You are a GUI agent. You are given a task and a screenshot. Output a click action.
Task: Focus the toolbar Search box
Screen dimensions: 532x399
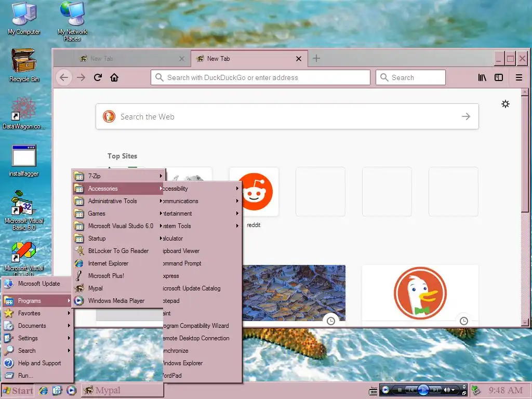410,77
